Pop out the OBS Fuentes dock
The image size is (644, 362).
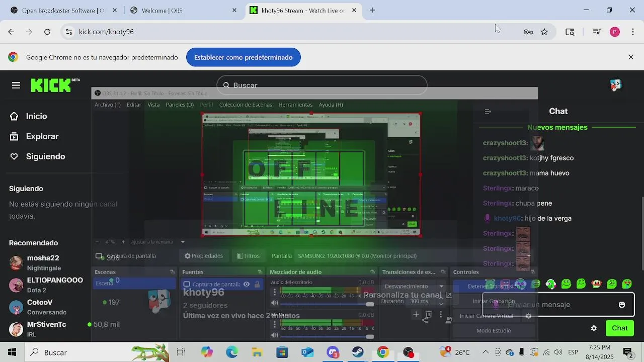pyautogui.click(x=260, y=272)
